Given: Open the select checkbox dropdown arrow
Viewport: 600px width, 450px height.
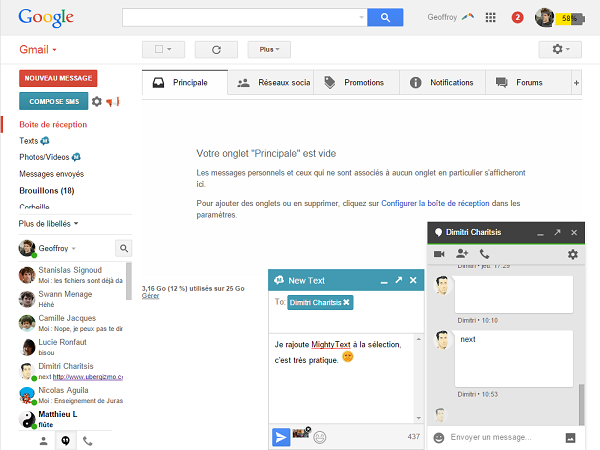Looking at the screenshot, I should 169,49.
